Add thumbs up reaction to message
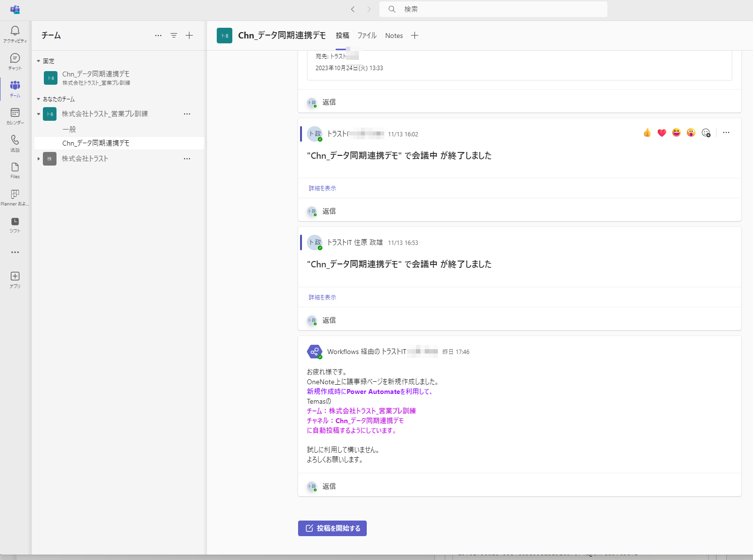The height and width of the screenshot is (560, 753). (647, 133)
